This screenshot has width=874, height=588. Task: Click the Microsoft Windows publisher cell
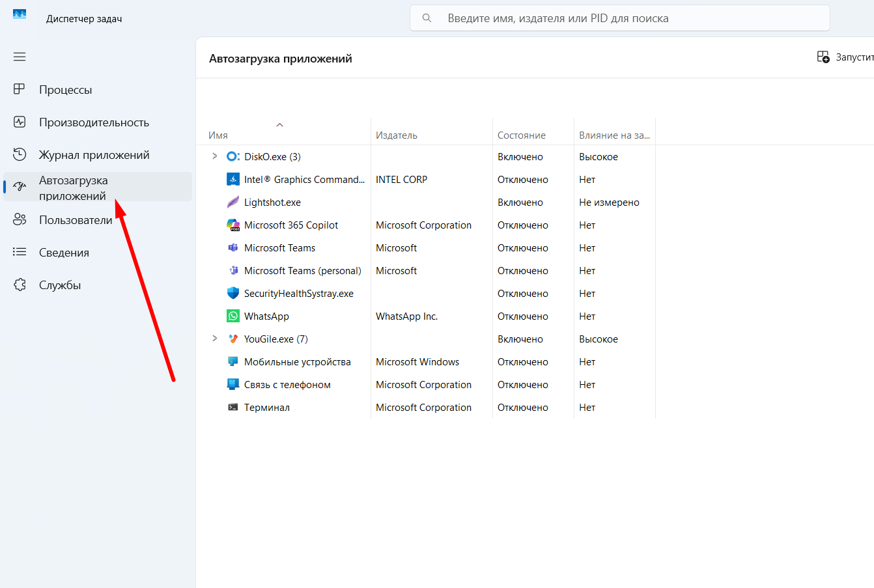click(417, 362)
